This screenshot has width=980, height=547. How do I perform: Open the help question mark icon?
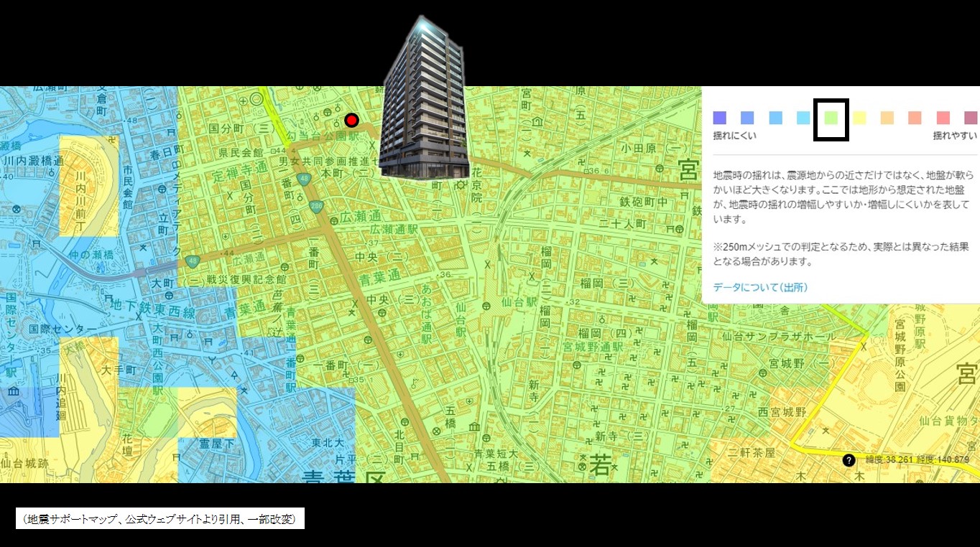pyautogui.click(x=849, y=460)
